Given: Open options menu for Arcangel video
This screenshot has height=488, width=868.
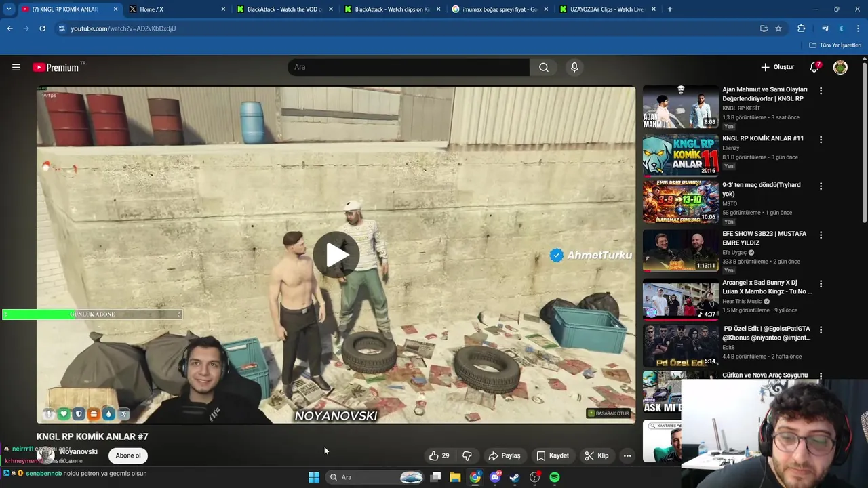Looking at the screenshot, I should [x=821, y=283].
